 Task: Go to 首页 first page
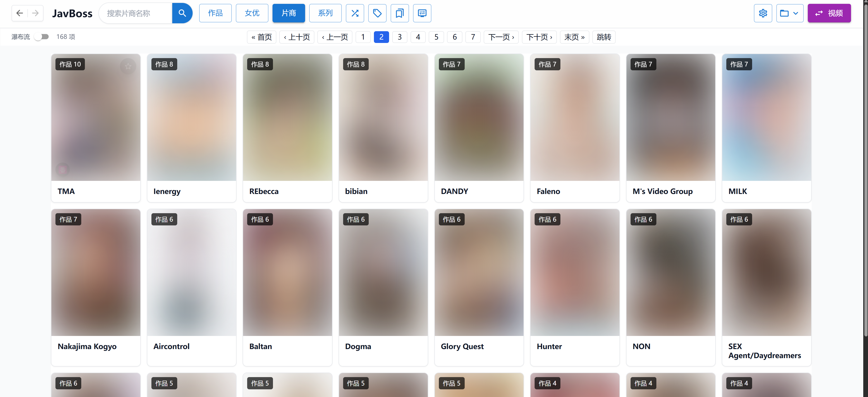pos(261,37)
